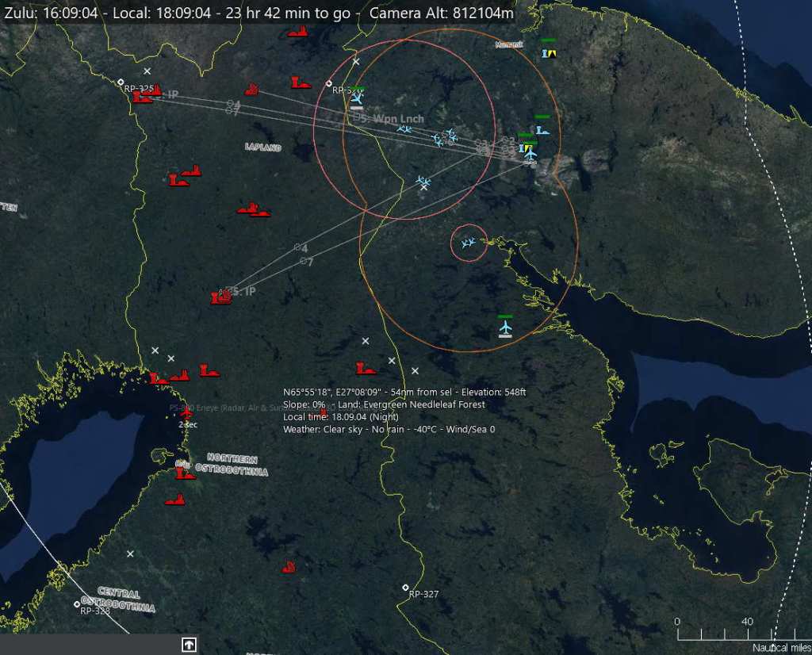Click waypoint 7 on the lower flight path

point(304,262)
